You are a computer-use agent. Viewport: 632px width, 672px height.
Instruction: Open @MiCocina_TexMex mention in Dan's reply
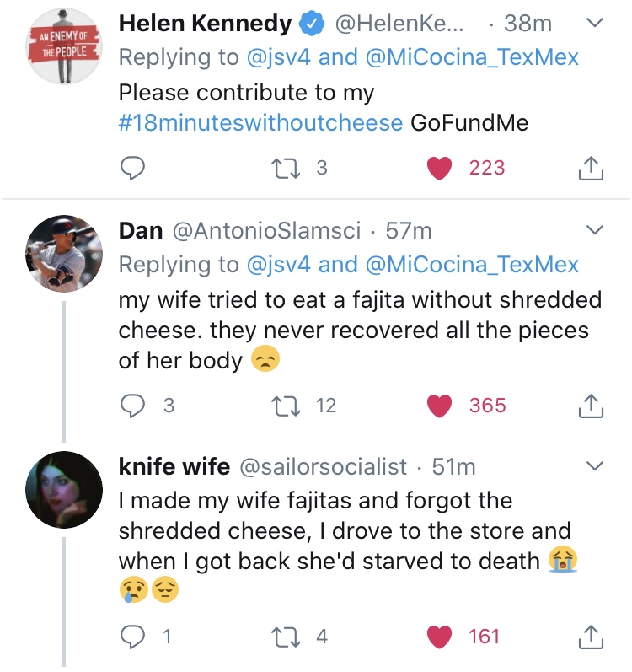coord(472,265)
